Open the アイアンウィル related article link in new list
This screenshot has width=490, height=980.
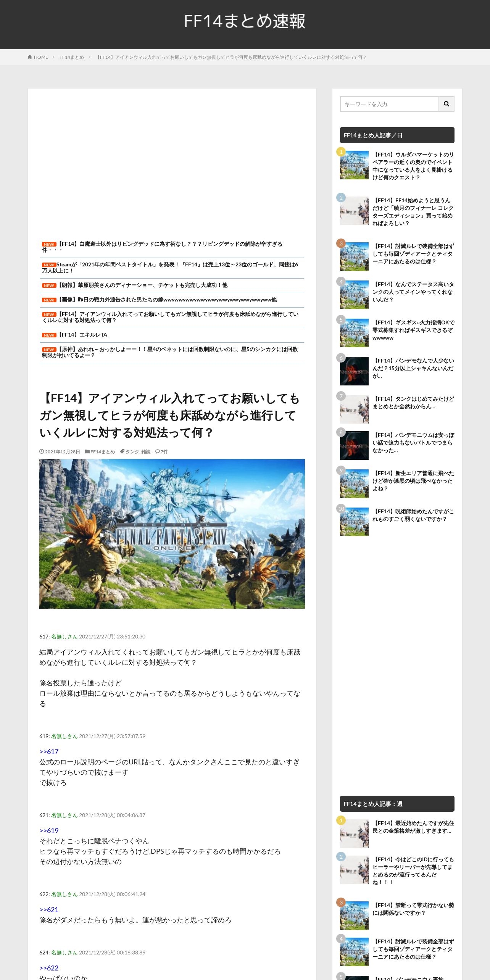[170, 317]
